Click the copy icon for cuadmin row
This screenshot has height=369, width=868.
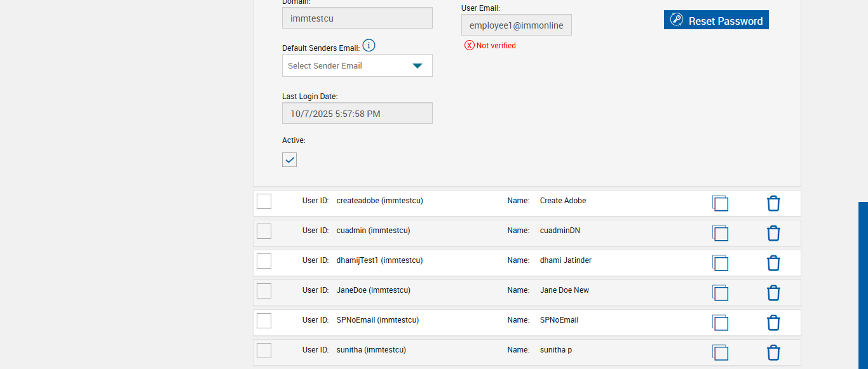[x=720, y=233]
